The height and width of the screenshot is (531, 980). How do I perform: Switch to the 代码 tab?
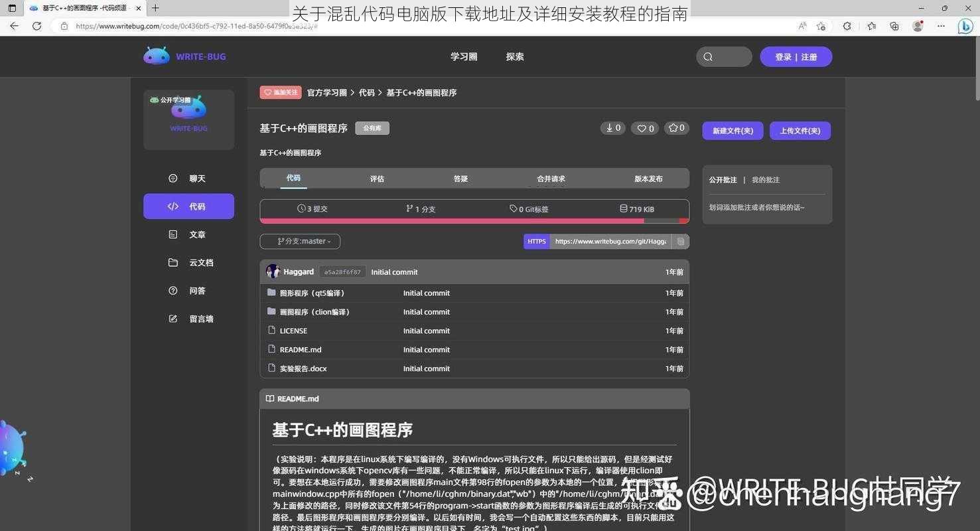[x=293, y=178]
